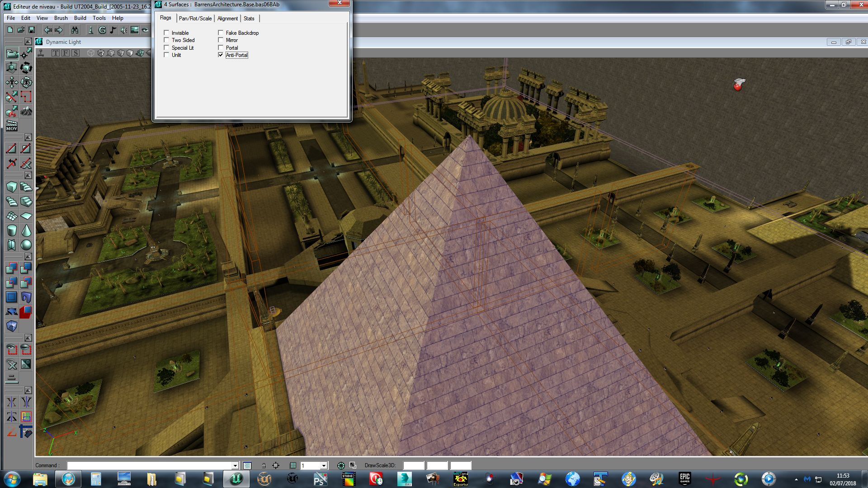Uncheck the Anti-Portal checkbox
Screen dimensions: 868x488
tap(221, 55)
